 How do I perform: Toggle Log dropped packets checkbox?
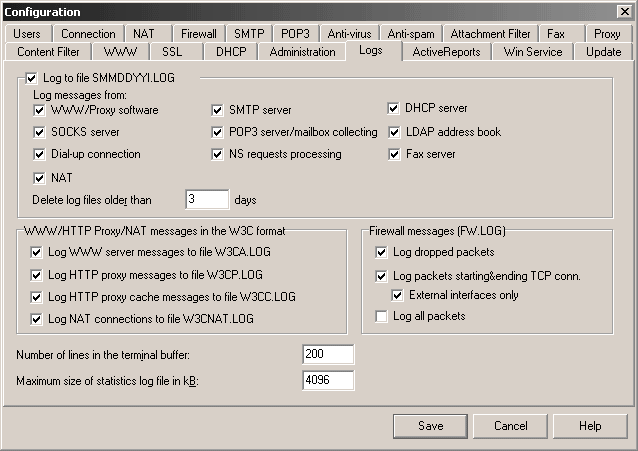pyautogui.click(x=381, y=252)
